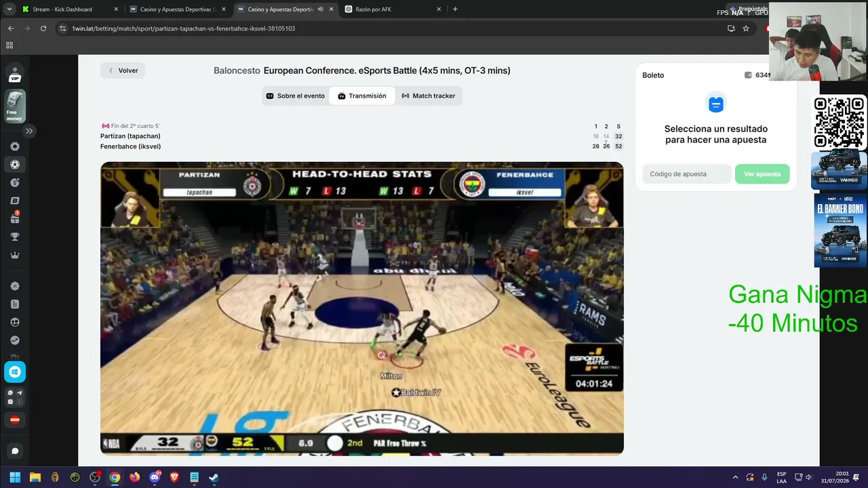Open Steam from the taskbar
Viewport: 868px width, 488px height.
(x=214, y=477)
